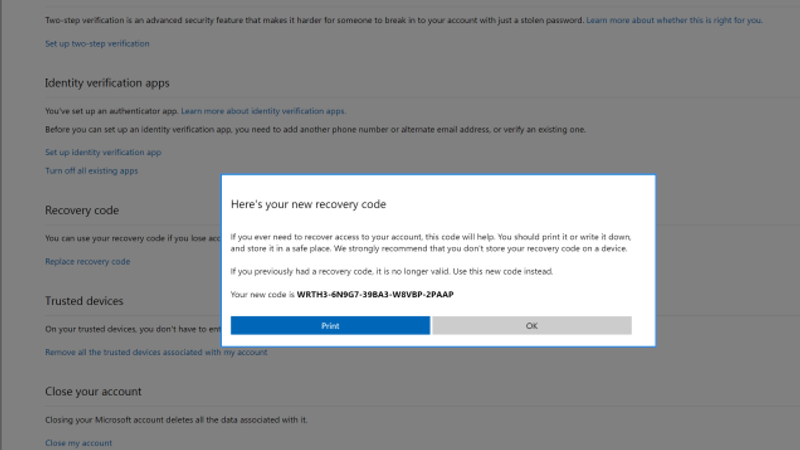
Task: Click 'Learn more about whether this is right for you'
Action: [673, 20]
